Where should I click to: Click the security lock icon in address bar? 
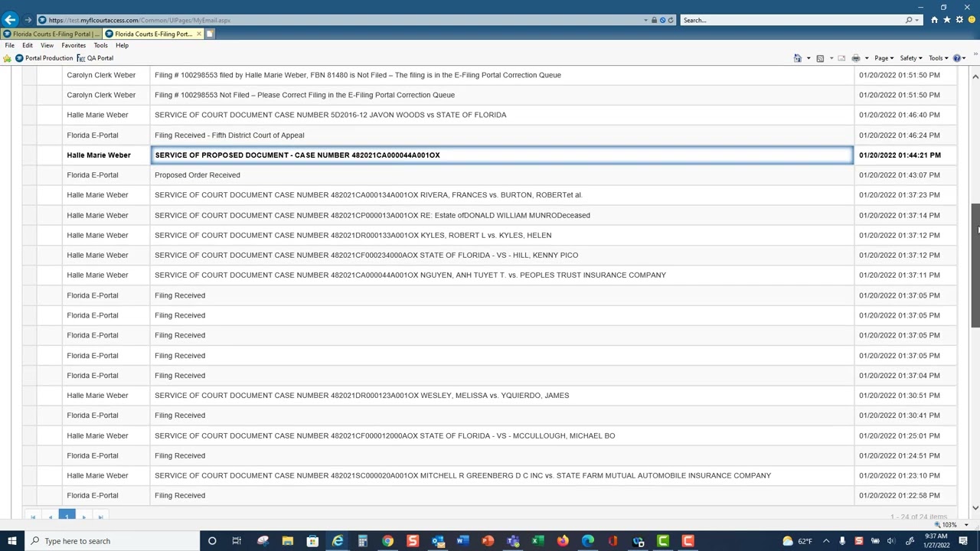coord(654,20)
